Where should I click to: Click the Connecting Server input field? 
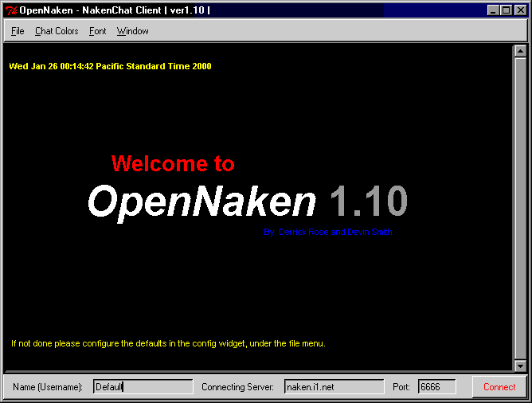[334, 387]
